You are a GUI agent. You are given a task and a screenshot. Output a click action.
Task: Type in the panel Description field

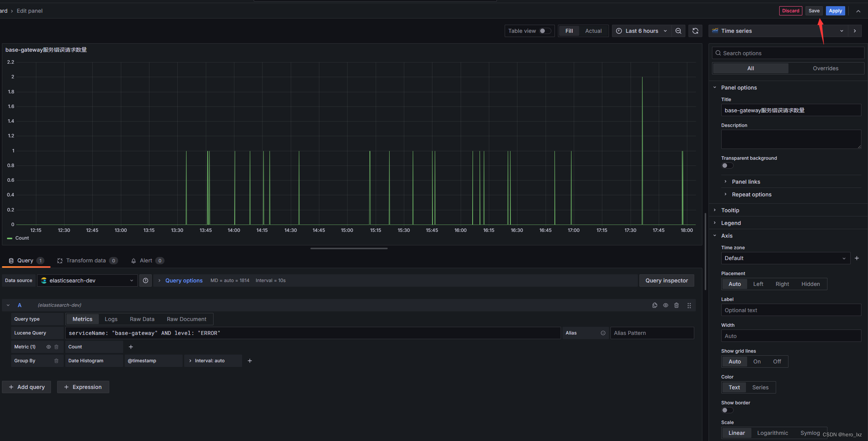pos(791,139)
